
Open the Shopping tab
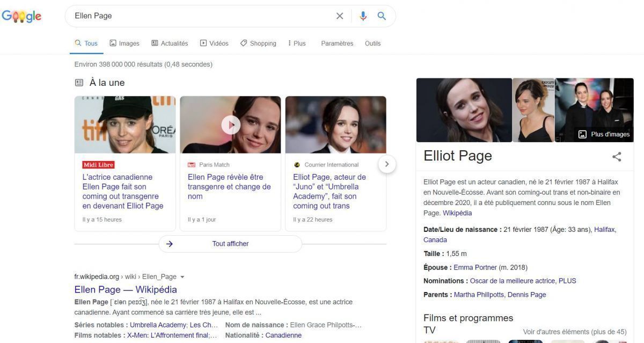258,43
